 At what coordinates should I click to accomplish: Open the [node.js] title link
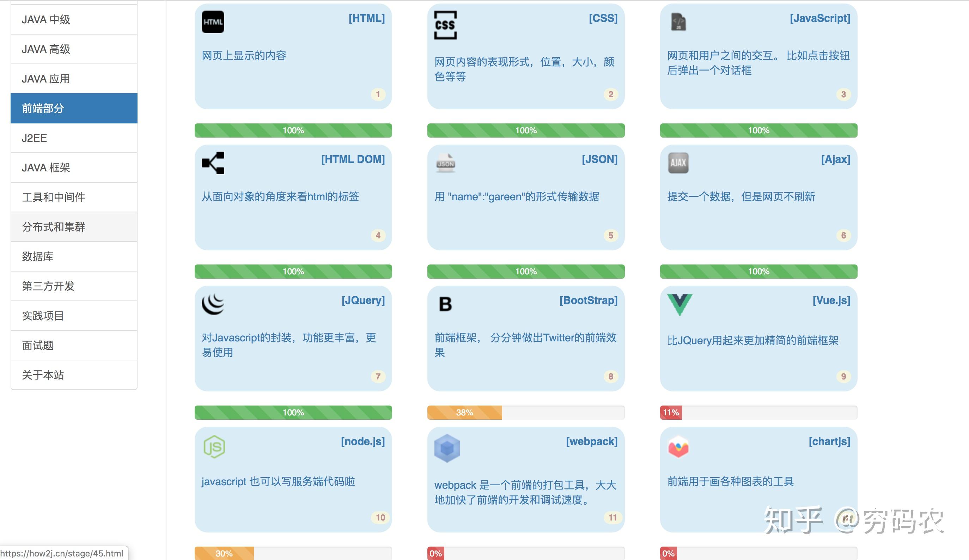pos(362,441)
